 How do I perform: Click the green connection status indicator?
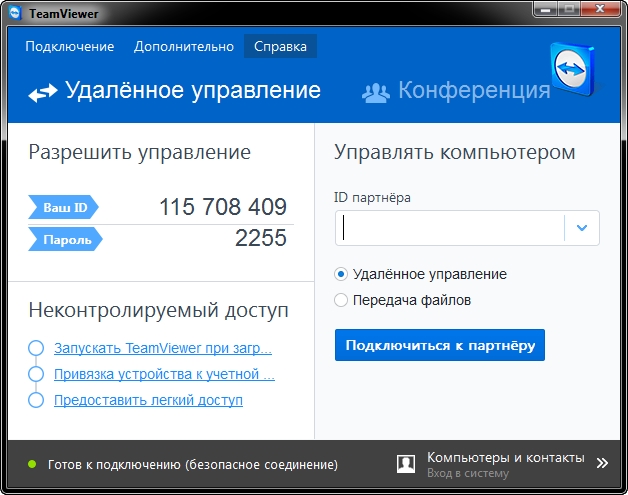point(32,465)
